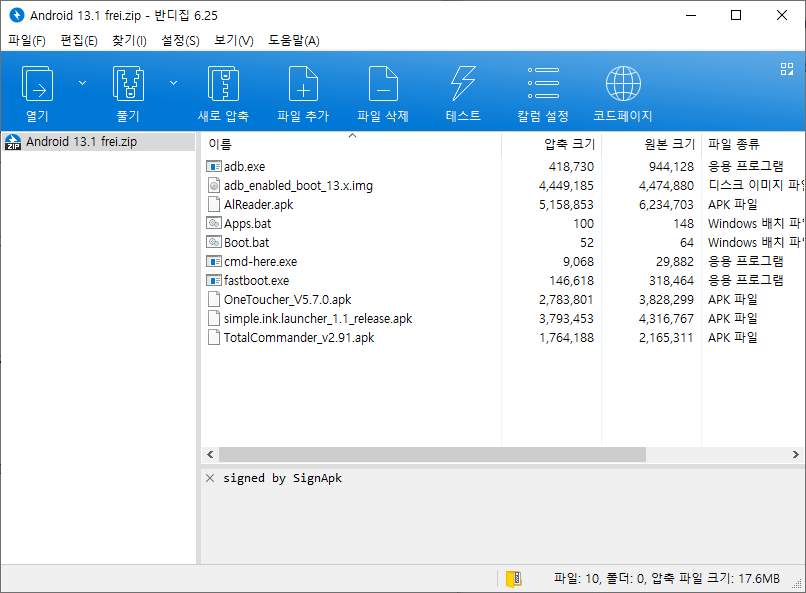Extract files with the 풀기 icon
Screen dimensions: 806x593
point(128,93)
